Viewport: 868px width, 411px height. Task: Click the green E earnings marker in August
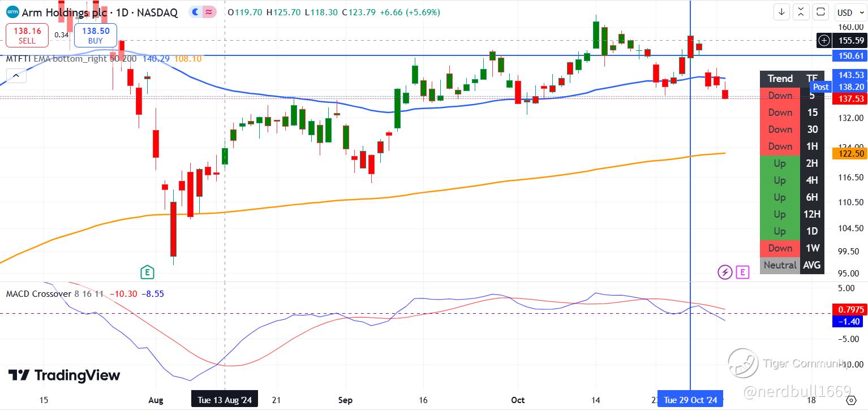147,272
